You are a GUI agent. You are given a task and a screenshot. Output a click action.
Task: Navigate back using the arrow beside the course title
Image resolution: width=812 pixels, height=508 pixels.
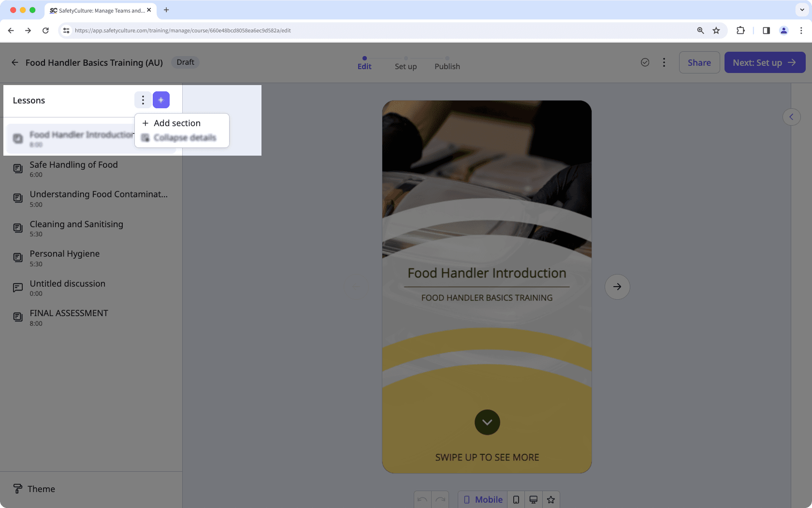click(x=14, y=62)
